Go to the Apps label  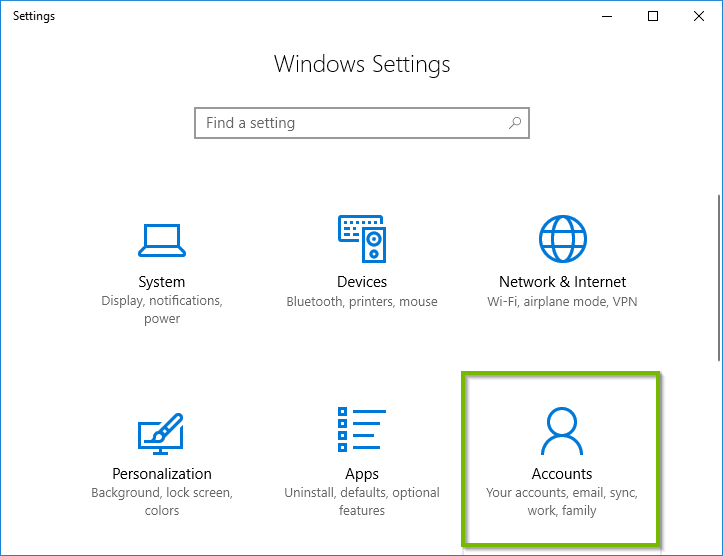click(x=361, y=474)
